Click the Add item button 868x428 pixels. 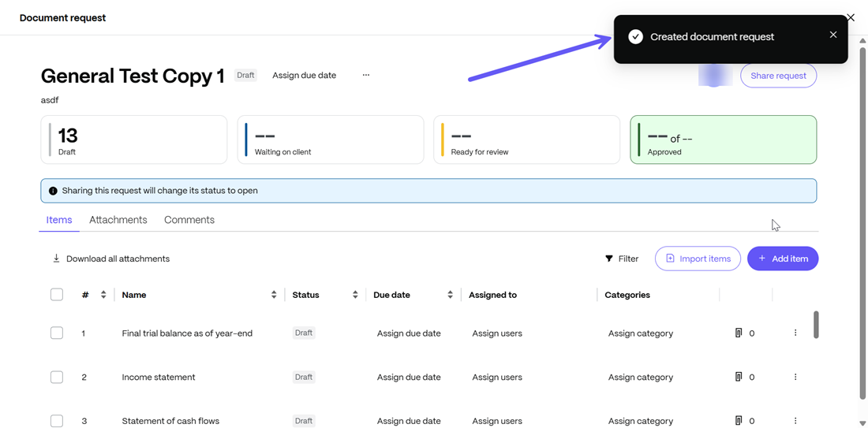coord(783,259)
